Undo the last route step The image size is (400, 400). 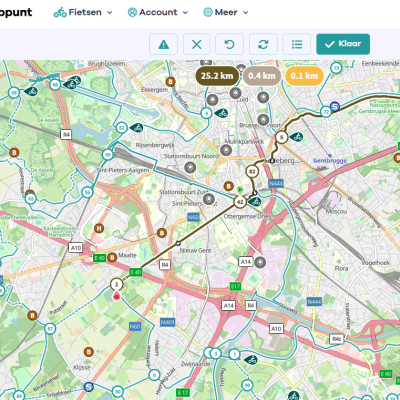coord(230,44)
